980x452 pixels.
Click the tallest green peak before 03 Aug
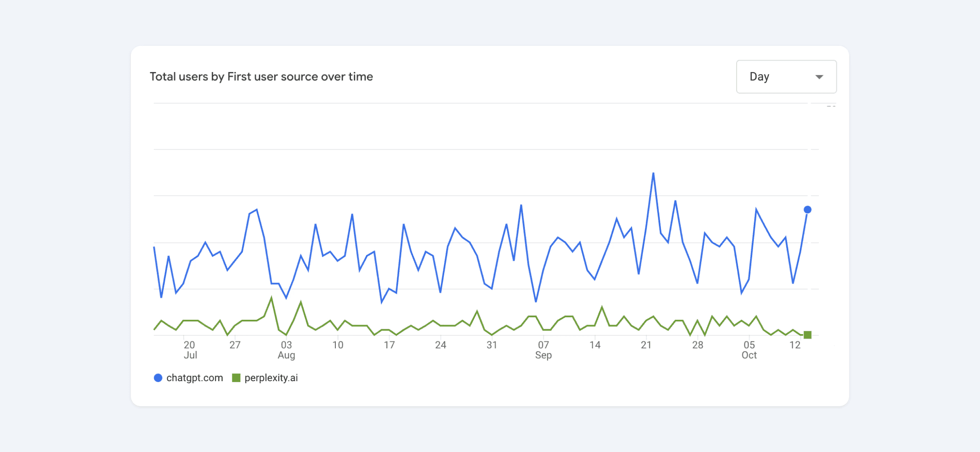click(x=271, y=298)
